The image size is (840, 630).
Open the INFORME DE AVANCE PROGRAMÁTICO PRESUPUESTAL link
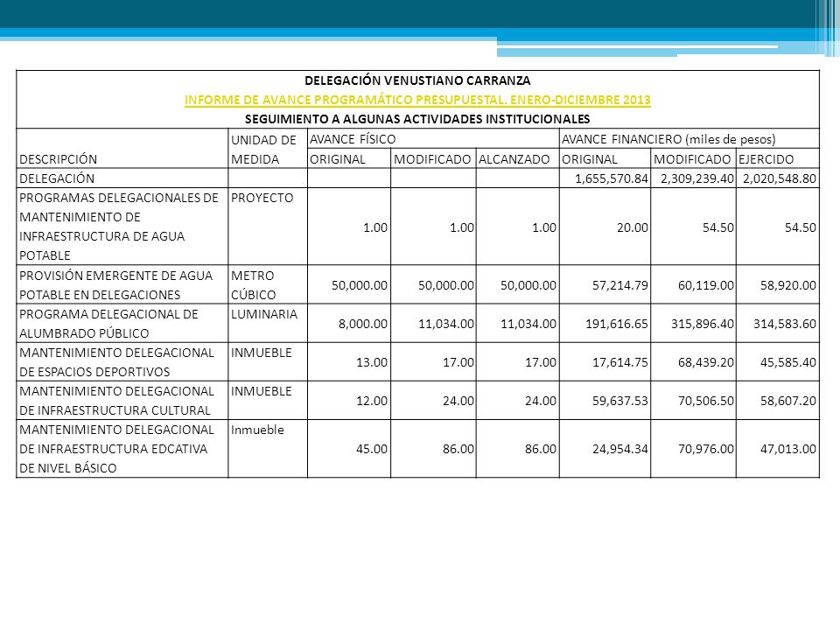[417, 100]
